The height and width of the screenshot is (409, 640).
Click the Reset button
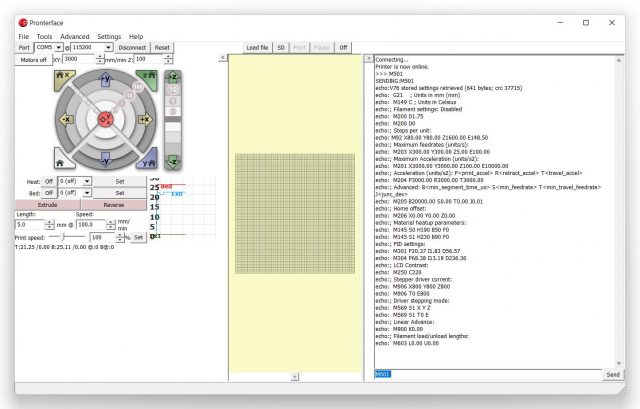pyautogui.click(x=162, y=48)
